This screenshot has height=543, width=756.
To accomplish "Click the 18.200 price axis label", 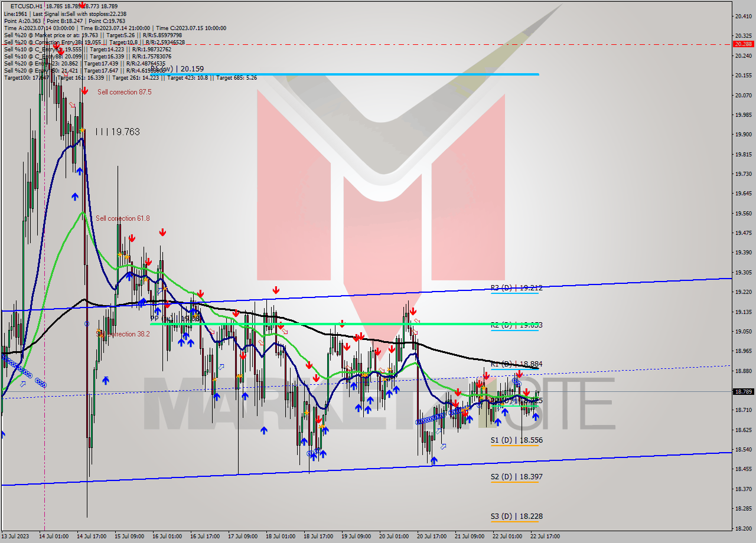I will pyautogui.click(x=743, y=528).
